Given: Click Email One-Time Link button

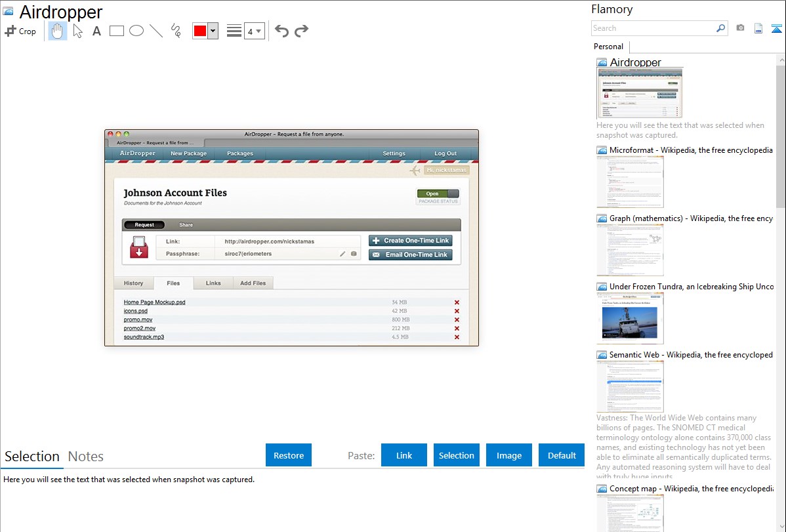Looking at the screenshot, I should pyautogui.click(x=411, y=255).
